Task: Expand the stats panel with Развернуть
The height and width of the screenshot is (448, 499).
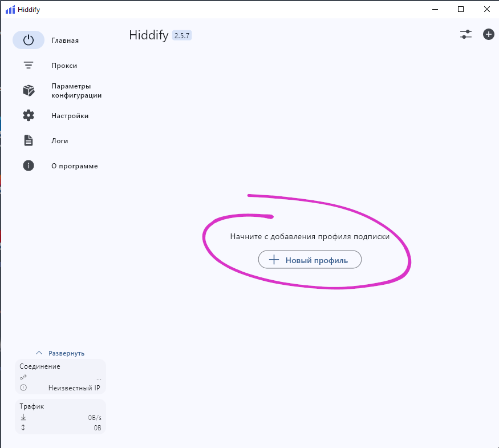Action: 60,353
